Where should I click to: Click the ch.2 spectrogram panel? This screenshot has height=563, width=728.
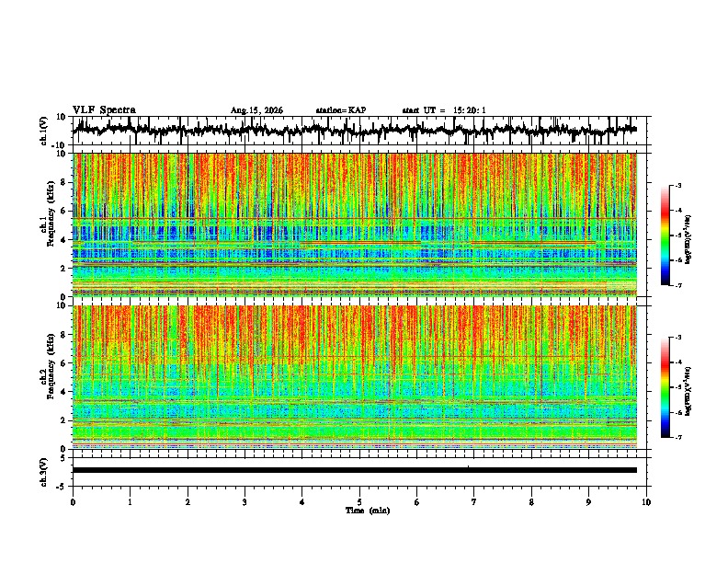[355, 377]
